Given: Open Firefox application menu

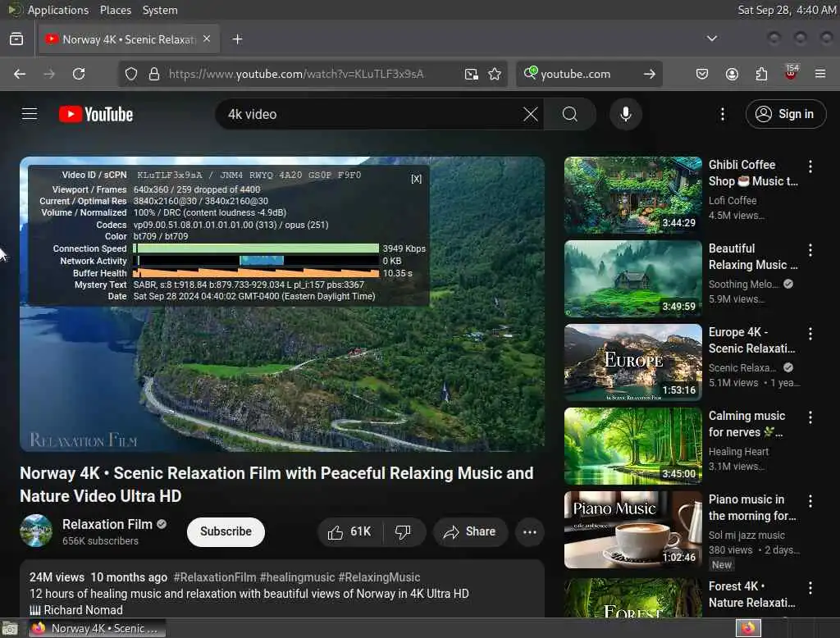Looking at the screenshot, I should (x=820, y=74).
